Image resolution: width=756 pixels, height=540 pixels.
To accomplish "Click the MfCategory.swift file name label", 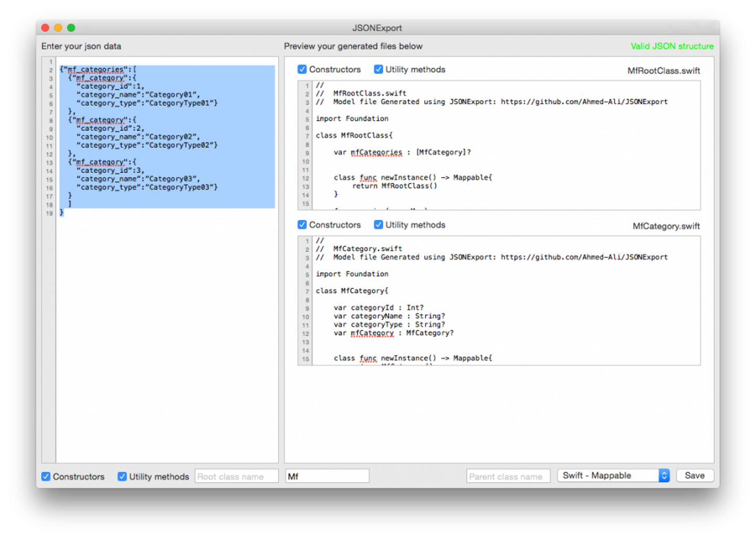I will [666, 226].
